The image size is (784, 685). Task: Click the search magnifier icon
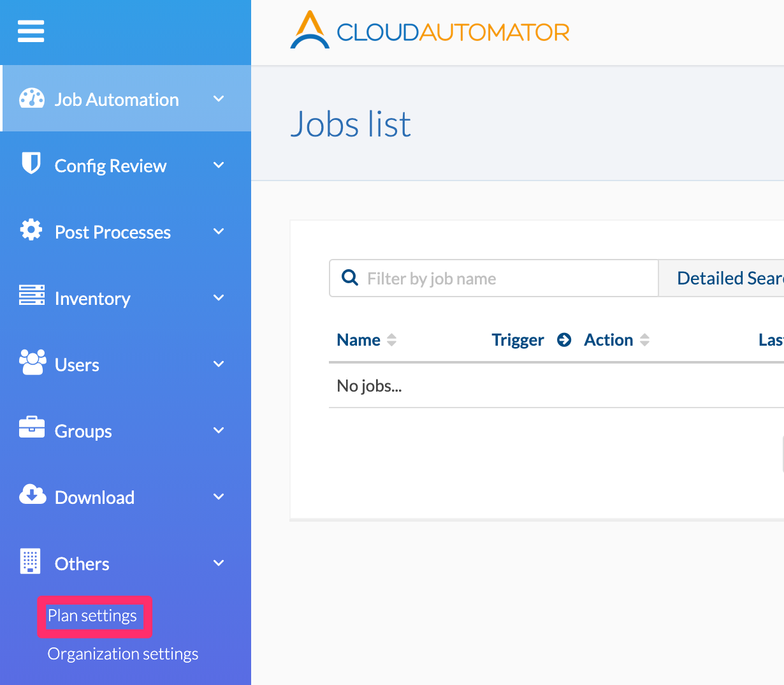click(x=350, y=277)
